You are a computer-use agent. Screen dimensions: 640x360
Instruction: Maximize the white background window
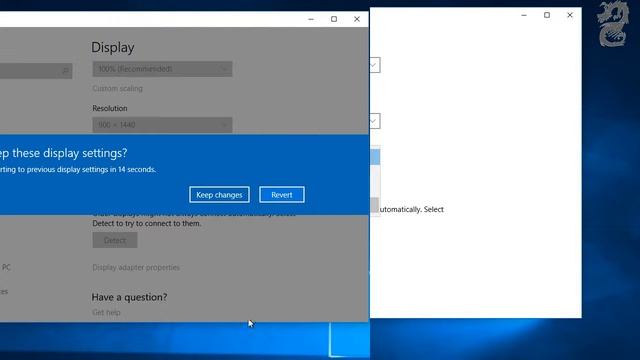[x=547, y=15]
